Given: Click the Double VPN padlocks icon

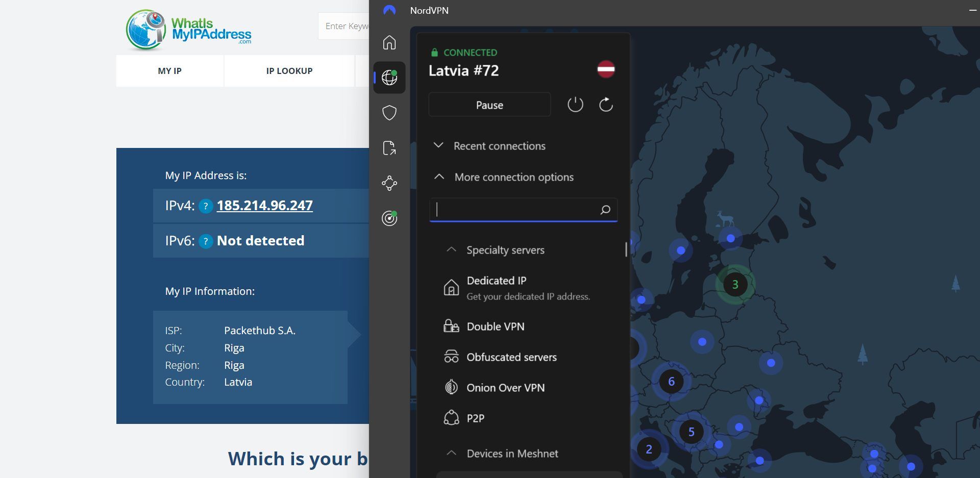Looking at the screenshot, I should click(451, 326).
